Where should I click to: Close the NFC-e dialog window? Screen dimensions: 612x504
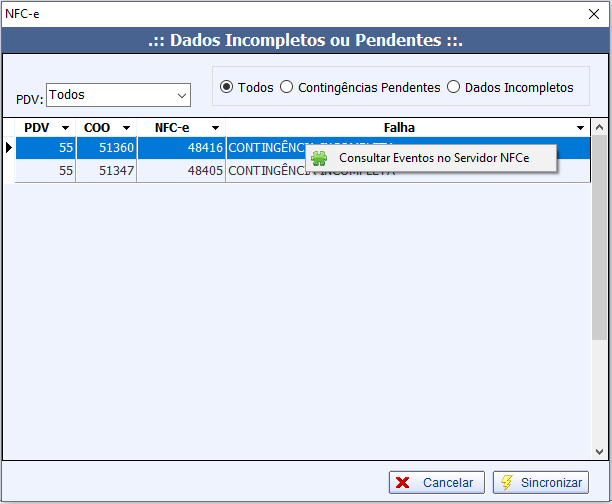(x=593, y=13)
